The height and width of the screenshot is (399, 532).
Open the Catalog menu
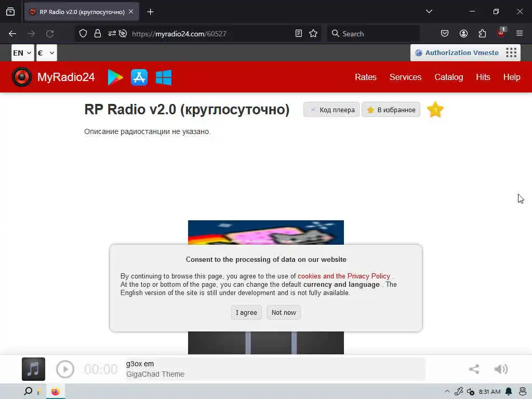(448, 77)
